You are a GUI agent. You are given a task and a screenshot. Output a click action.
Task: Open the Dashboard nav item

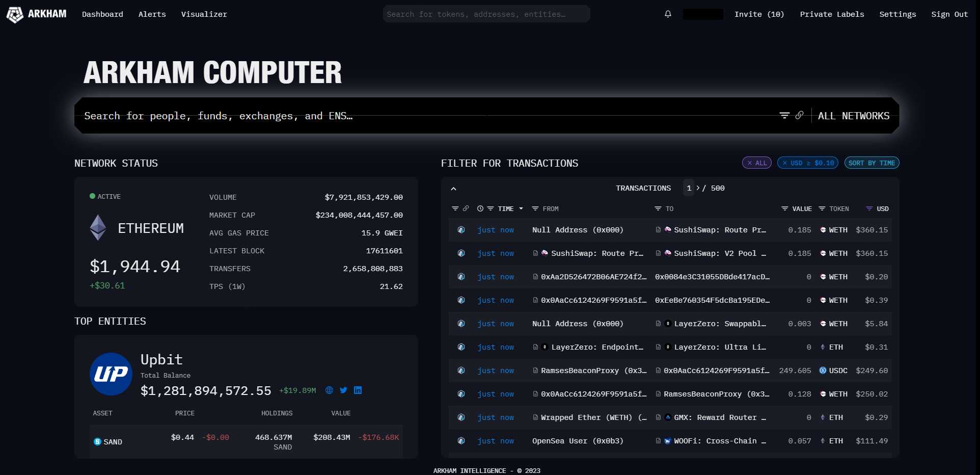point(102,14)
